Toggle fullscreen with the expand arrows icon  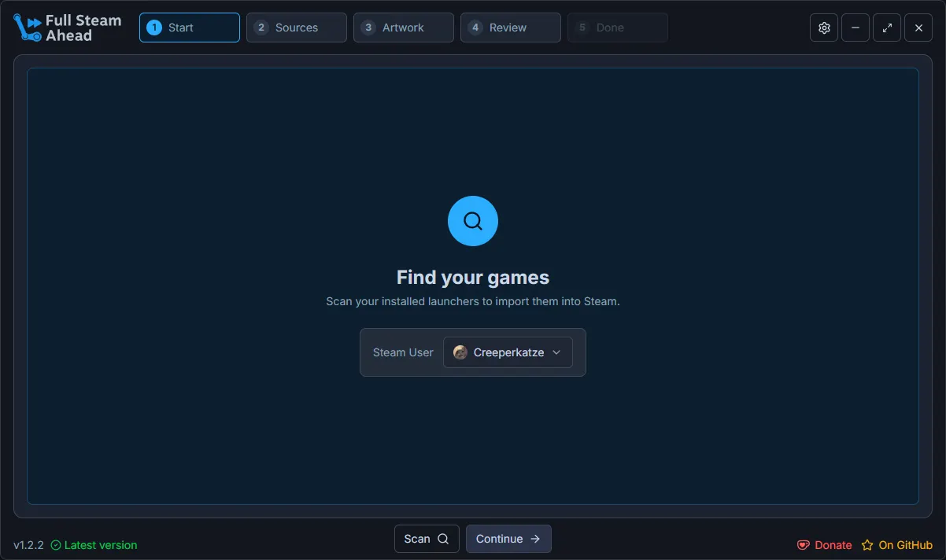[x=887, y=28]
